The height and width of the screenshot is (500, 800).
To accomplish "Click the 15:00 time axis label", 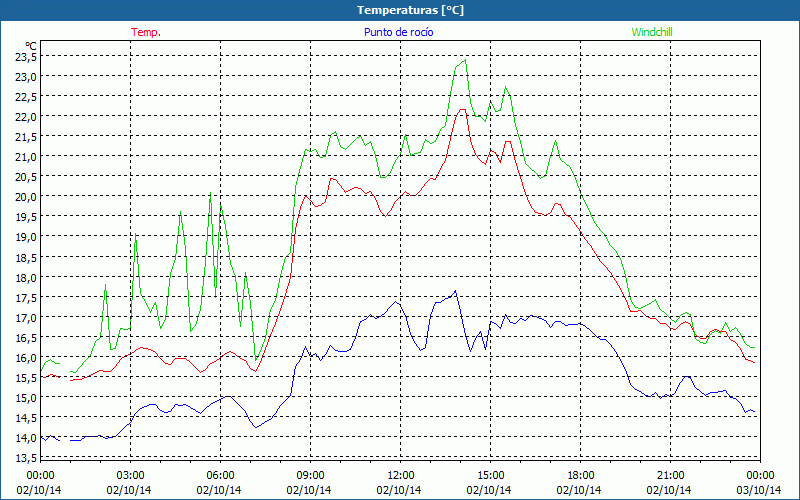I will [490, 476].
